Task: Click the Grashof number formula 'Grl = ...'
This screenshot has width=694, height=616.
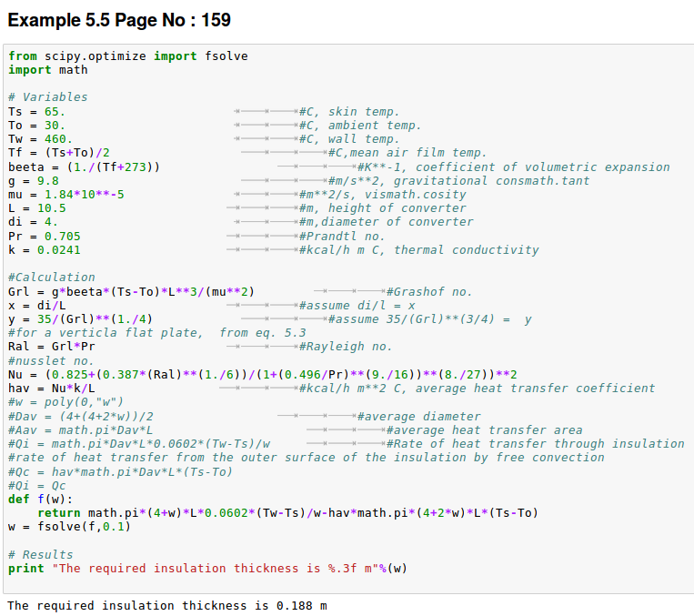Action: pyautogui.click(x=130, y=292)
